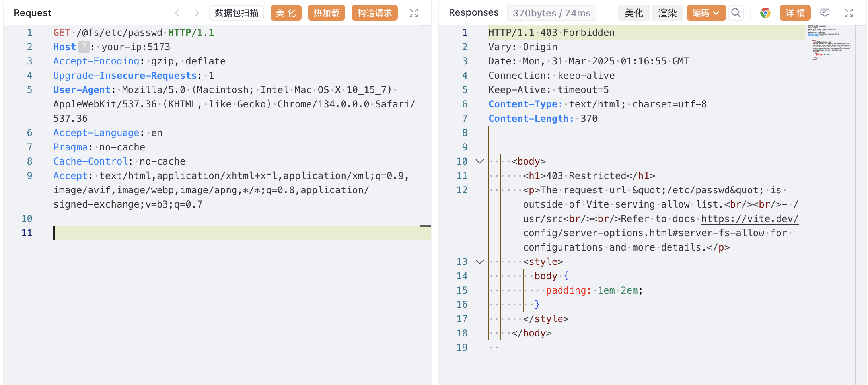Image resolution: width=868 pixels, height=385 pixels.
Task: Open the comment bubble icon
Action: click(825, 13)
